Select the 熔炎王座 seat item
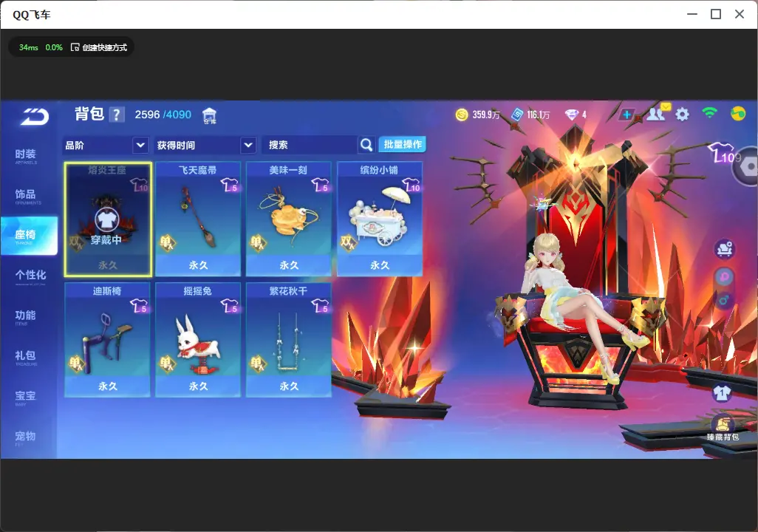 click(108, 219)
